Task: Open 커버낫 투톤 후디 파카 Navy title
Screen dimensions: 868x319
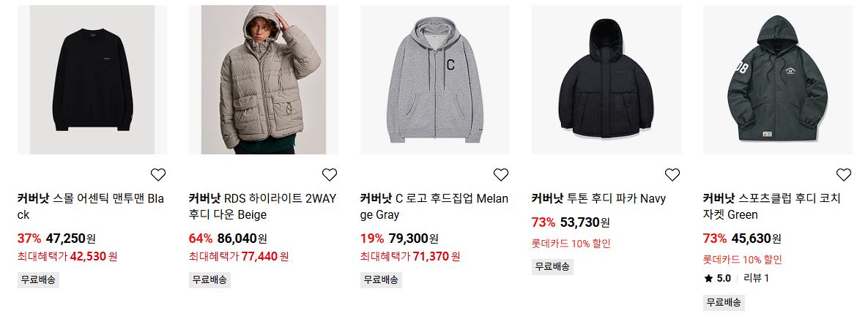Action: (598, 198)
